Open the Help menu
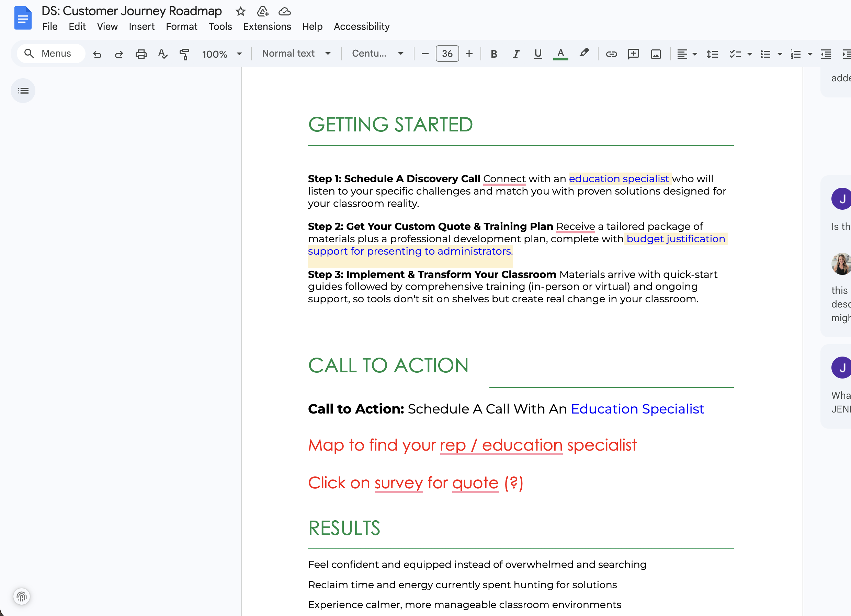This screenshot has width=851, height=616. coord(312,27)
